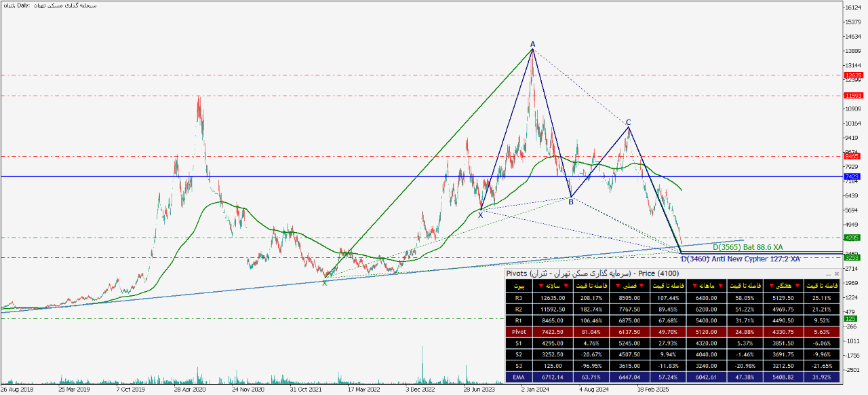Select the point A label at pattern peak
868x395 pixels.
click(x=532, y=44)
